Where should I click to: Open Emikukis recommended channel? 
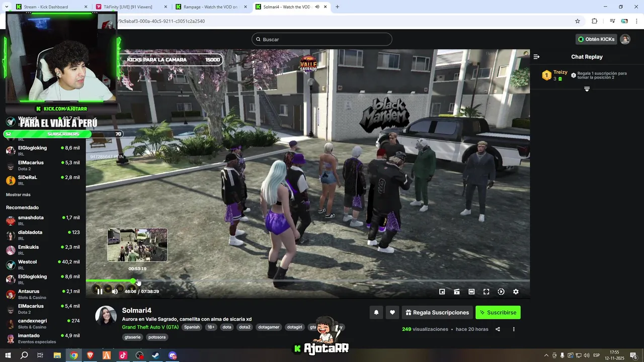pyautogui.click(x=43, y=250)
